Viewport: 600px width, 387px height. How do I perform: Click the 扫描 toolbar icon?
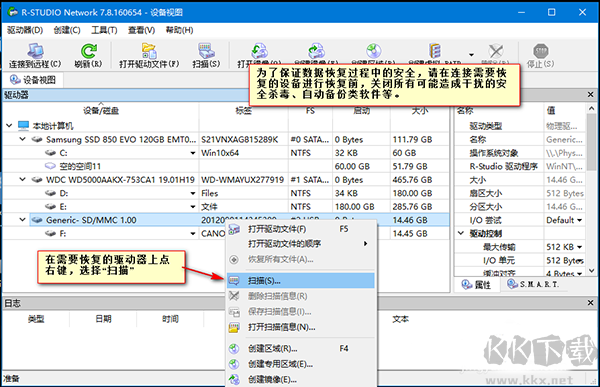[x=206, y=51]
